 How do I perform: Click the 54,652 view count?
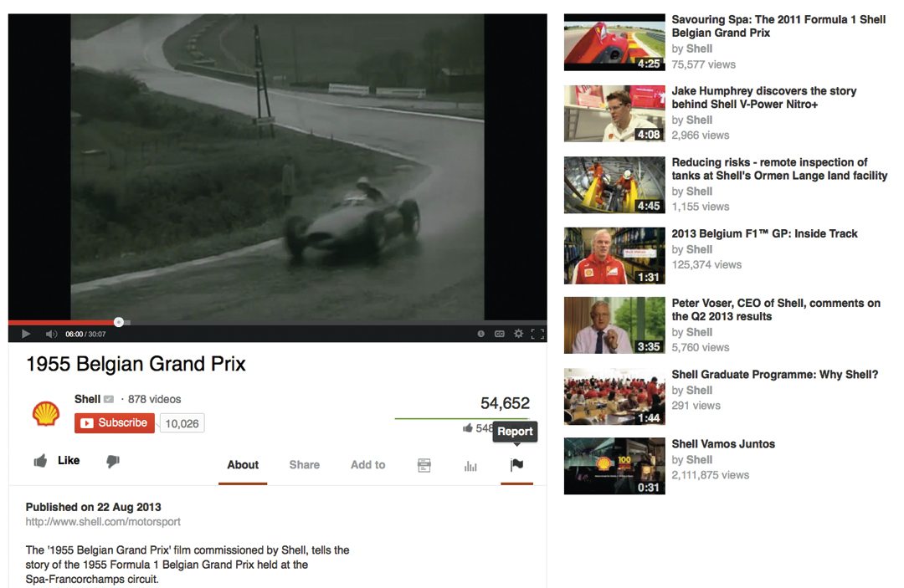pyautogui.click(x=505, y=403)
